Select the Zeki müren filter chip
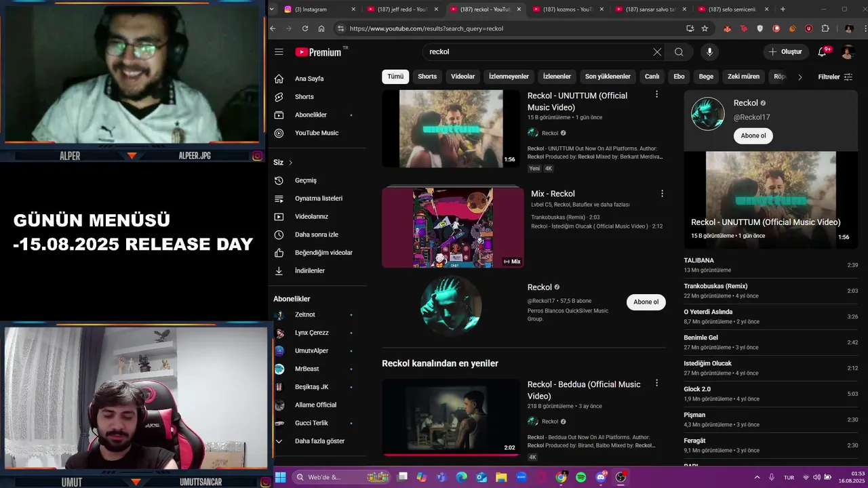Image resolution: width=868 pixels, height=488 pixels. click(743, 77)
